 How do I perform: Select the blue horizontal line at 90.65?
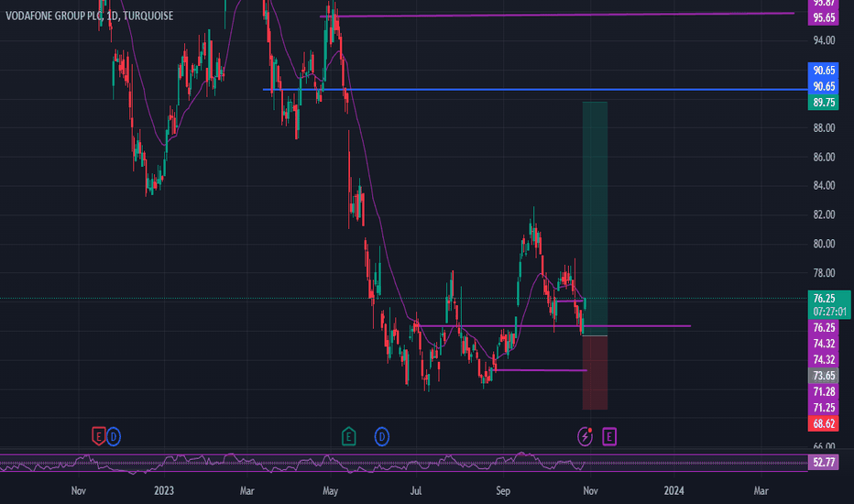pos(535,90)
